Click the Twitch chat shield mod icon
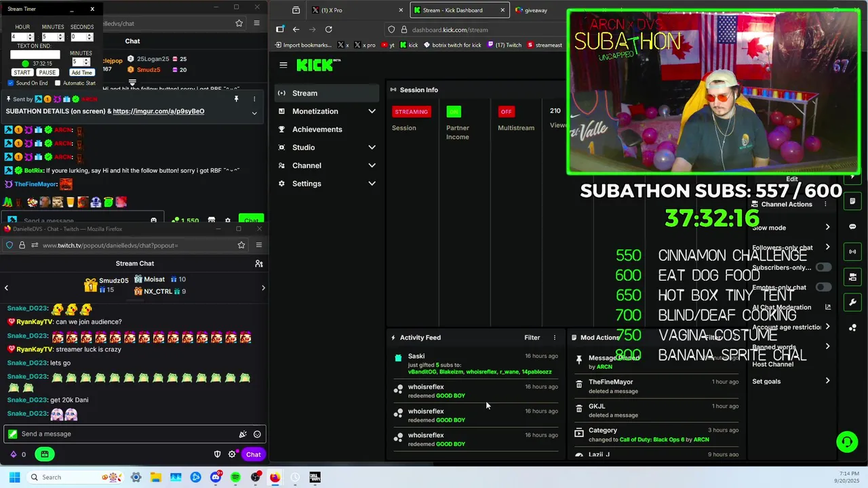This screenshot has height=488, width=868. [217, 454]
